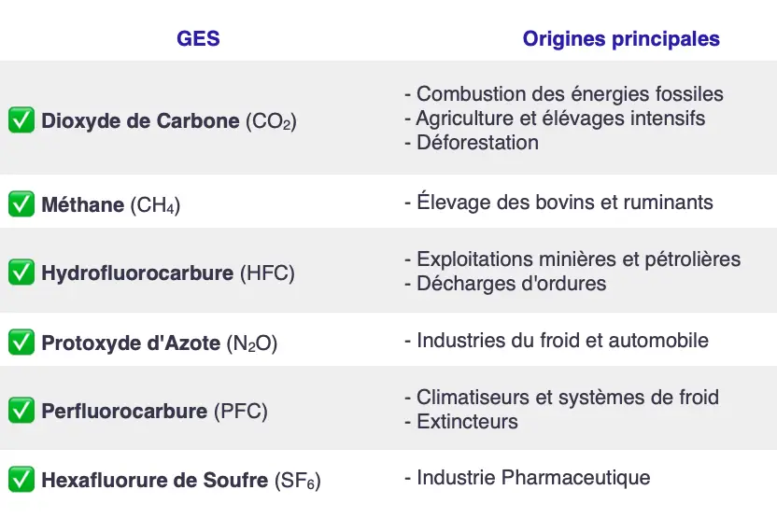Click Élevage des bovins et ruminants text

click(558, 203)
